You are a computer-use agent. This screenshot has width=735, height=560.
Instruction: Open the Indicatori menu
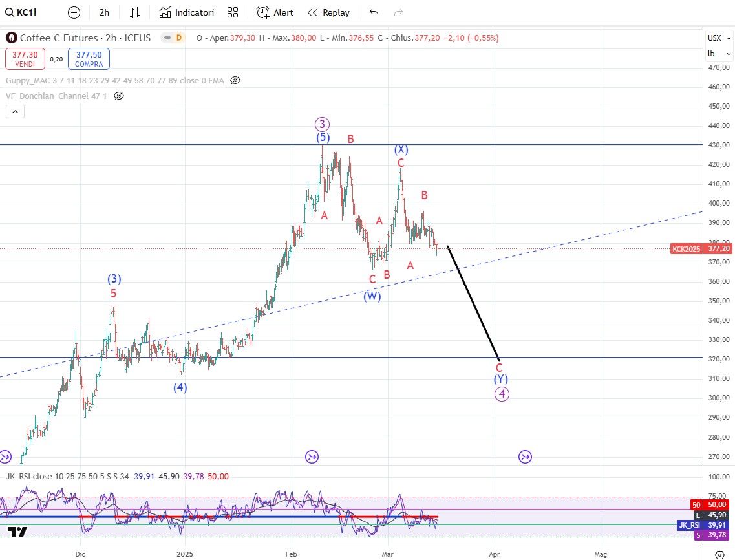(x=187, y=12)
